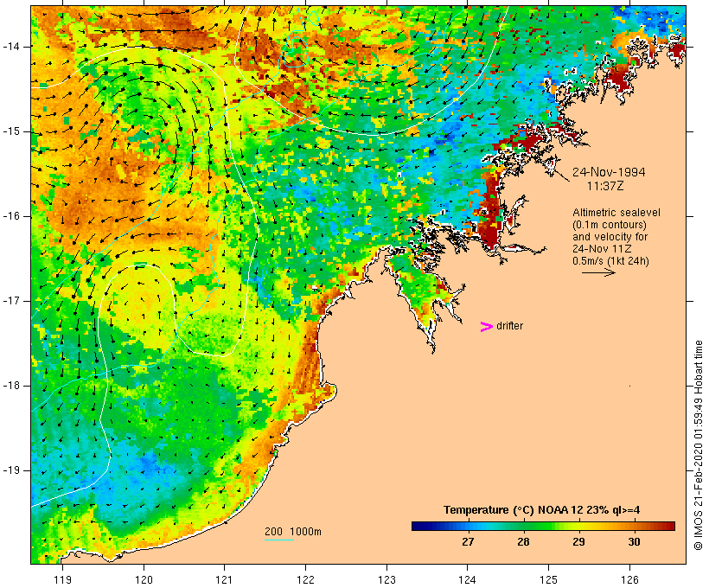Click the 27 degree mark on colorbar
This screenshot has height=588, width=709.
tap(468, 541)
